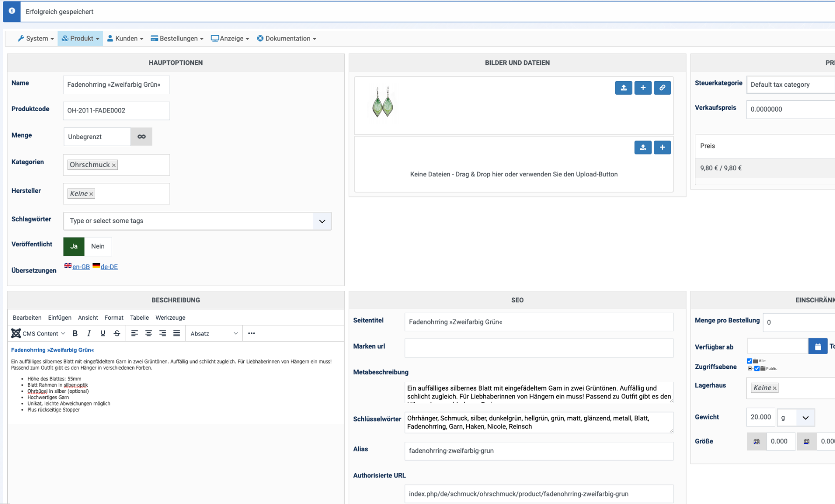The height and width of the screenshot is (504, 835).
Task: Show more editor toolbar options (three dots)
Action: (x=252, y=334)
